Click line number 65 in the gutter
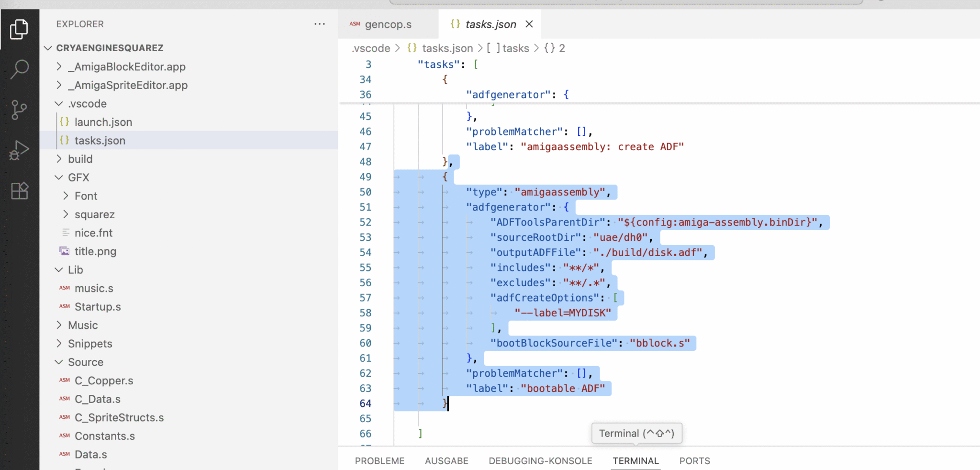This screenshot has width=980, height=470. 365,419
